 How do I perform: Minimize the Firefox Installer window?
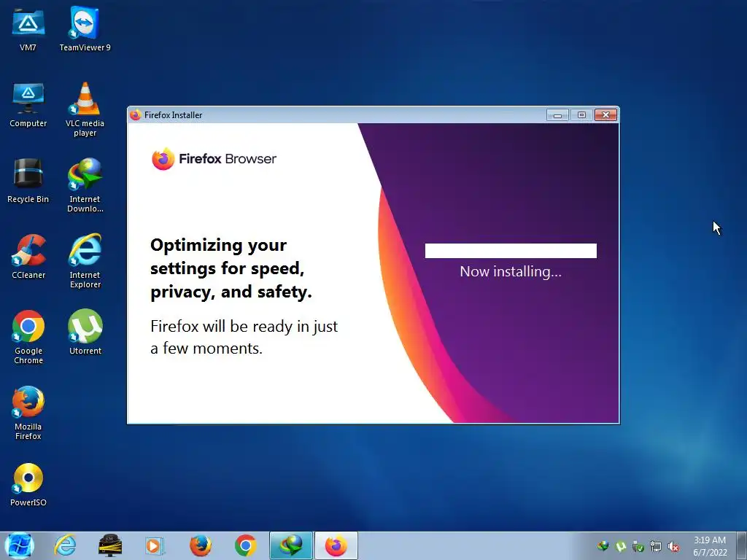[557, 114]
